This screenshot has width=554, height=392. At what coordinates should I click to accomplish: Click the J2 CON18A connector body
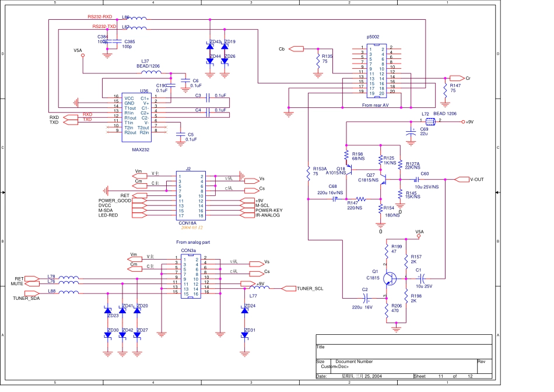191,195
